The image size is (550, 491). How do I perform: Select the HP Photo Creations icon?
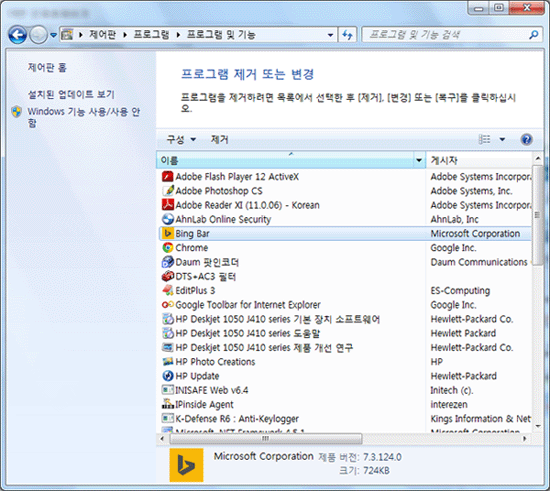[x=168, y=362]
